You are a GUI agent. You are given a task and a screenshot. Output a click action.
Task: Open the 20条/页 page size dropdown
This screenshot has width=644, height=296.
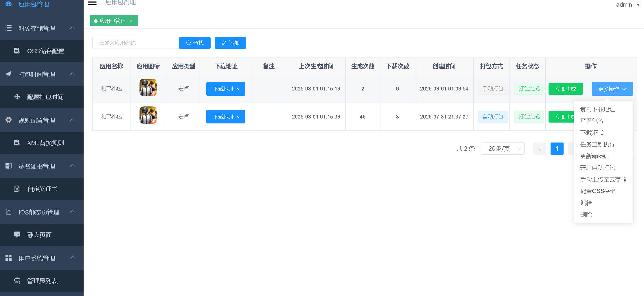pos(503,149)
